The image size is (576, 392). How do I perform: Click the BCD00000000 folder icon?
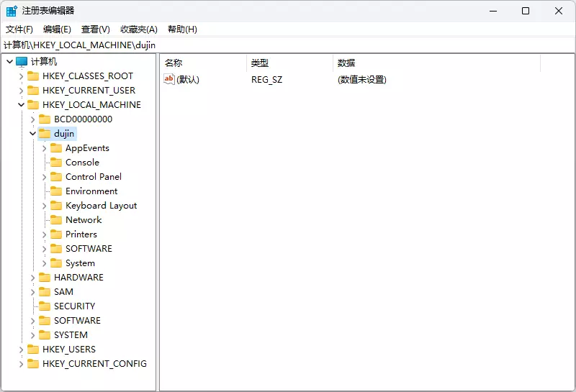tap(45, 119)
